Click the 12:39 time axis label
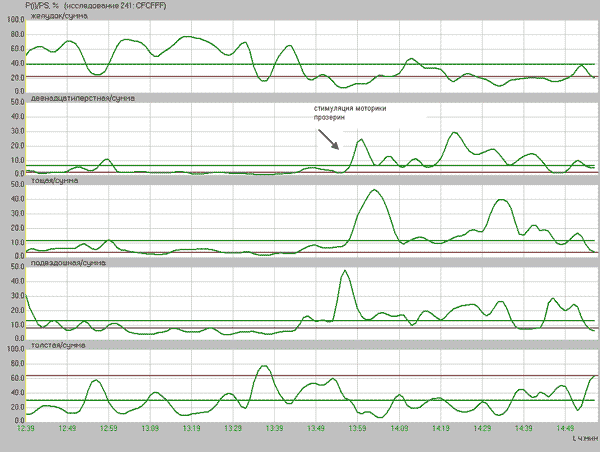This screenshot has width=600, height=452. tap(26, 428)
